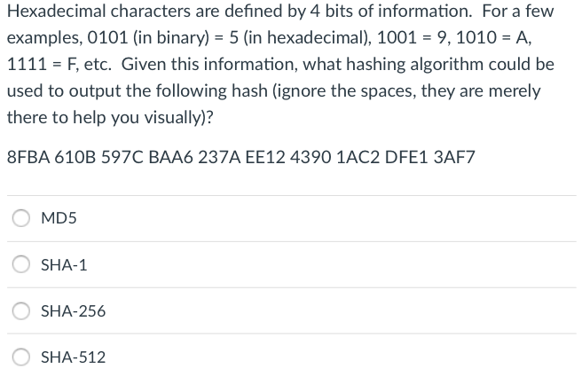Click the hash group "237A"
Image resolution: width=582 pixels, height=392 pixels.
pos(219,157)
